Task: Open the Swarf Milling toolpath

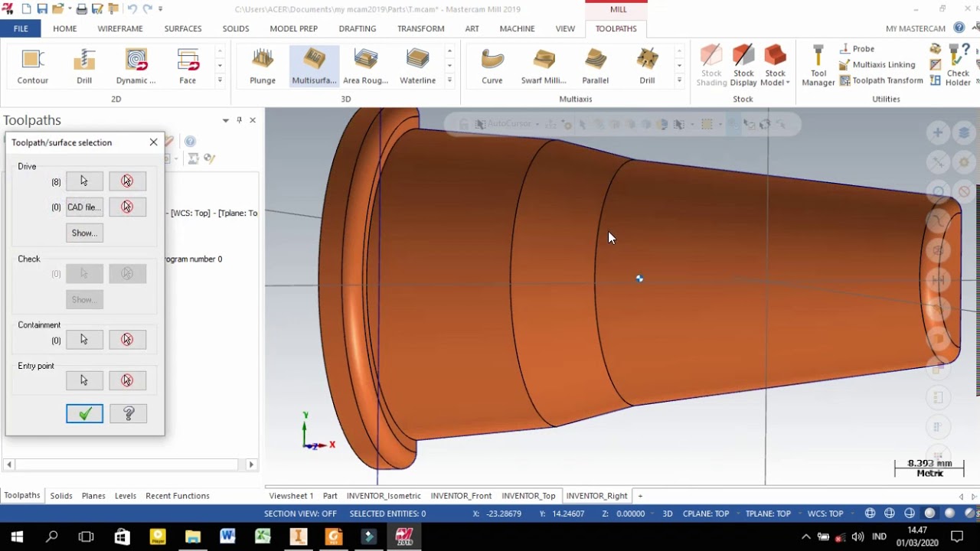Action: (x=544, y=67)
